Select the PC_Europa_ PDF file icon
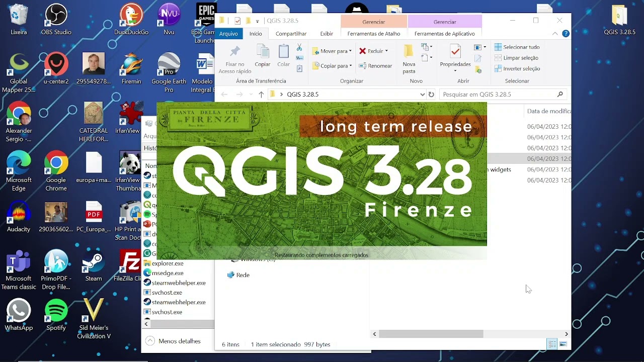 pos(94,217)
